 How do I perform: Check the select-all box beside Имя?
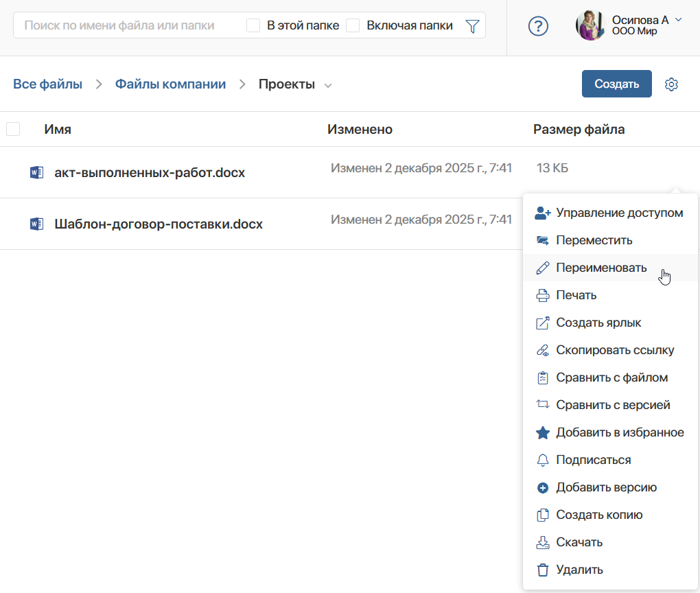(x=13, y=129)
